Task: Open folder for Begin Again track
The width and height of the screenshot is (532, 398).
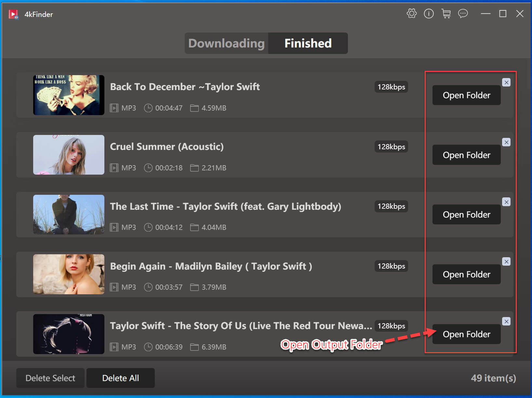Action: point(466,274)
